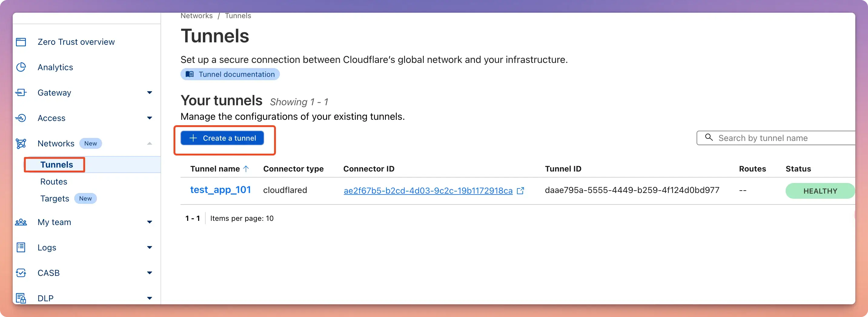Click the Logs list icon

pyautogui.click(x=21, y=248)
